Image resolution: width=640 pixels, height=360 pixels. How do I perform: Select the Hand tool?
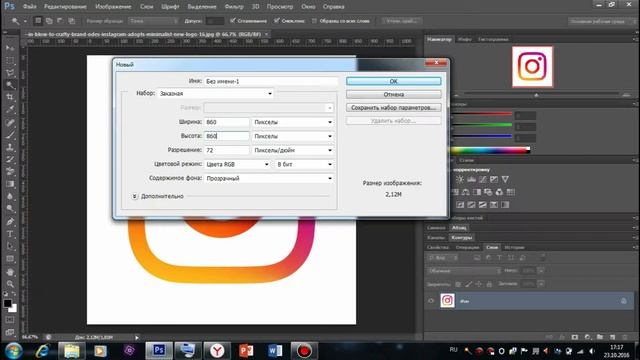(x=10, y=272)
